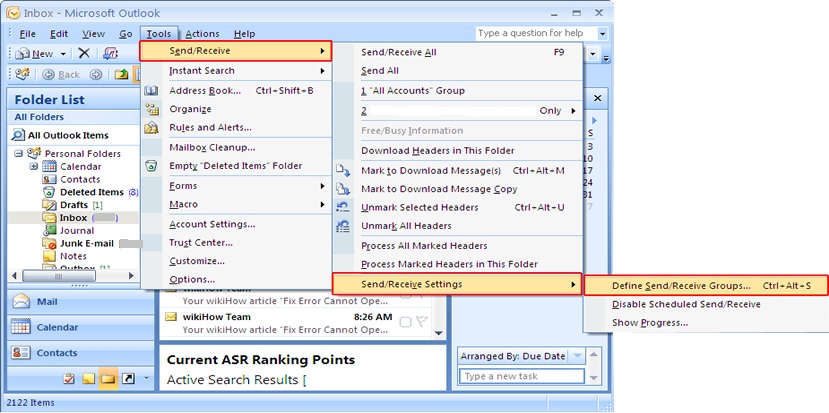Select Disable Scheduled Send/Receive
The image size is (829, 413).
705,305
